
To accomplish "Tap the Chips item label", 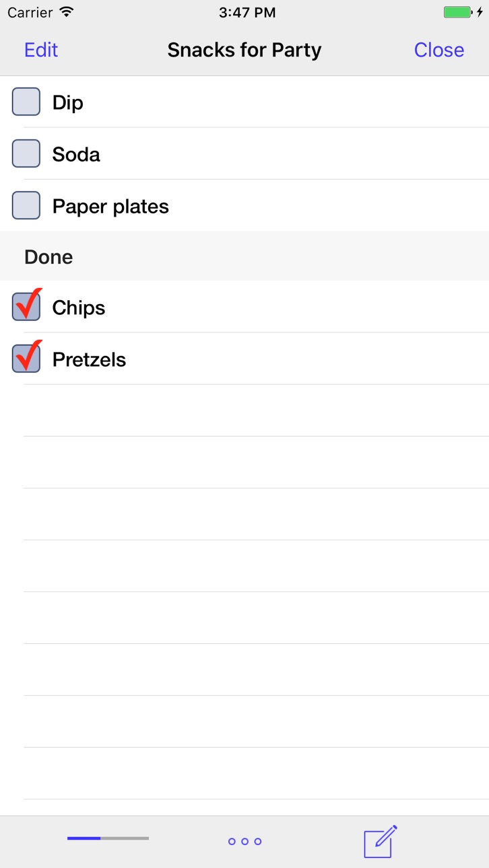I will click(79, 308).
